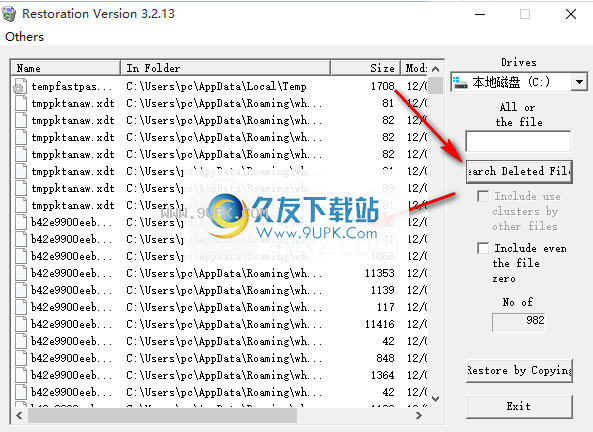Viewport: 593px width, 432px height.
Task: Click file icon of row with size 848
Action: click(x=21, y=358)
